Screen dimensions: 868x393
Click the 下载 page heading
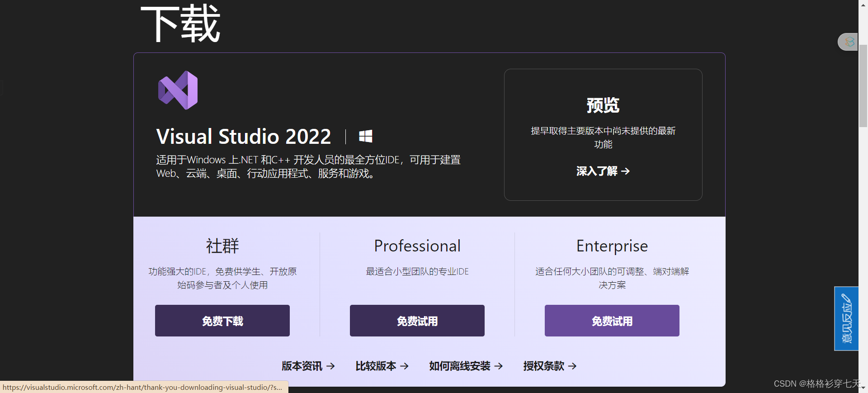(180, 23)
